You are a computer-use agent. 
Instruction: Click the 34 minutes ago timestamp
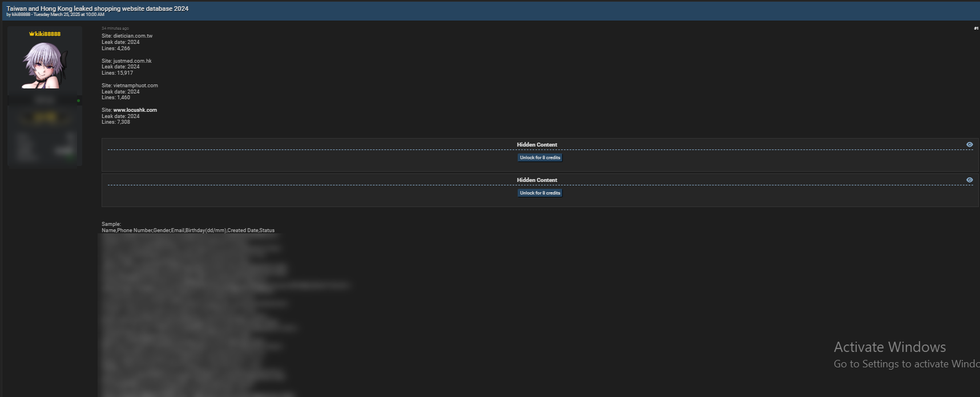tap(115, 29)
